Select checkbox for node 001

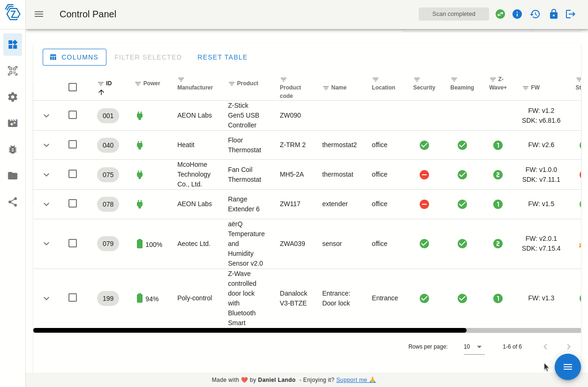(73, 115)
